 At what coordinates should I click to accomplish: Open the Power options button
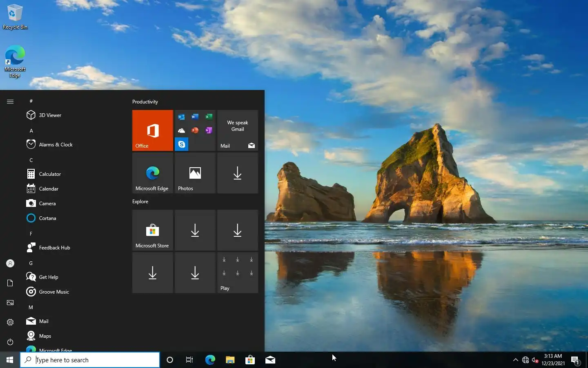coord(10,342)
